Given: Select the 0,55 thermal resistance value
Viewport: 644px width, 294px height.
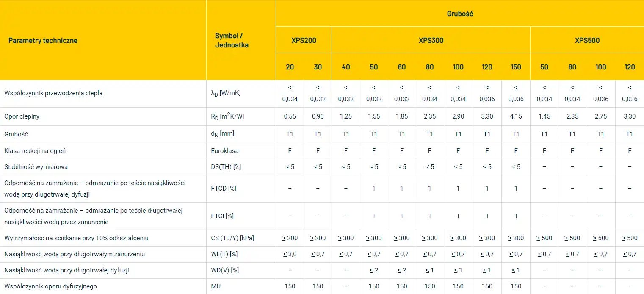Looking at the screenshot, I should (x=290, y=116).
